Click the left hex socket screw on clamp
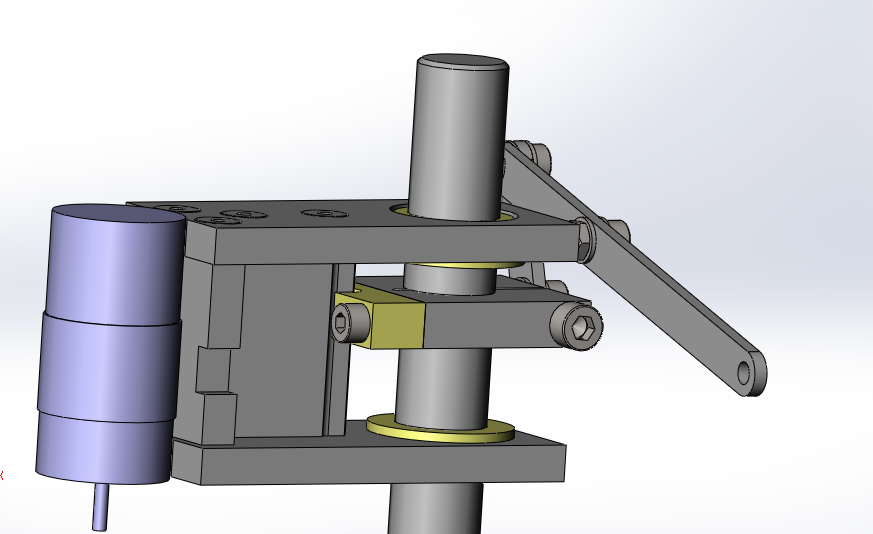Viewport: 873px width, 534px height. point(343,323)
